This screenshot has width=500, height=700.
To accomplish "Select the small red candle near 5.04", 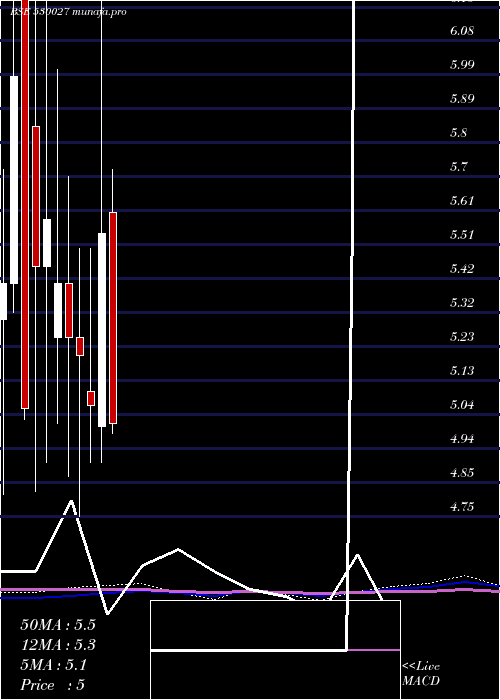I will click(x=91, y=398).
